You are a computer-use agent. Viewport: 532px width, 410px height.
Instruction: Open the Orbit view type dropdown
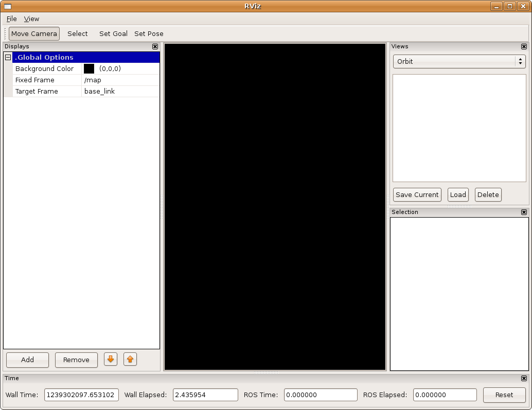click(459, 61)
